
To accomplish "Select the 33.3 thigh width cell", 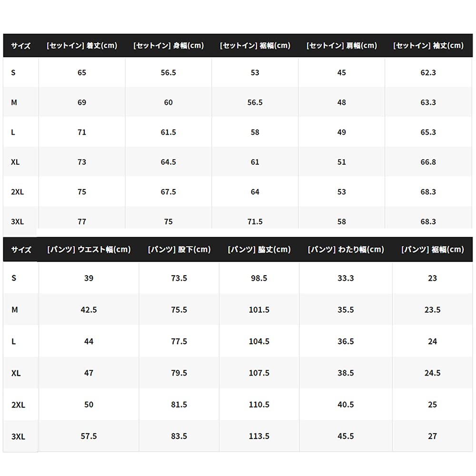I will click(346, 278).
